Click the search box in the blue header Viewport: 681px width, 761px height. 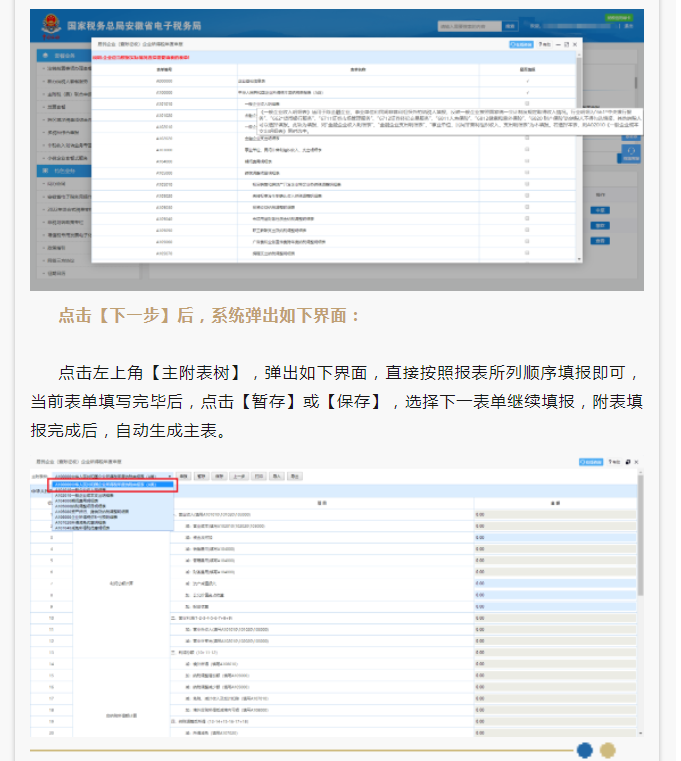pyautogui.click(x=469, y=26)
